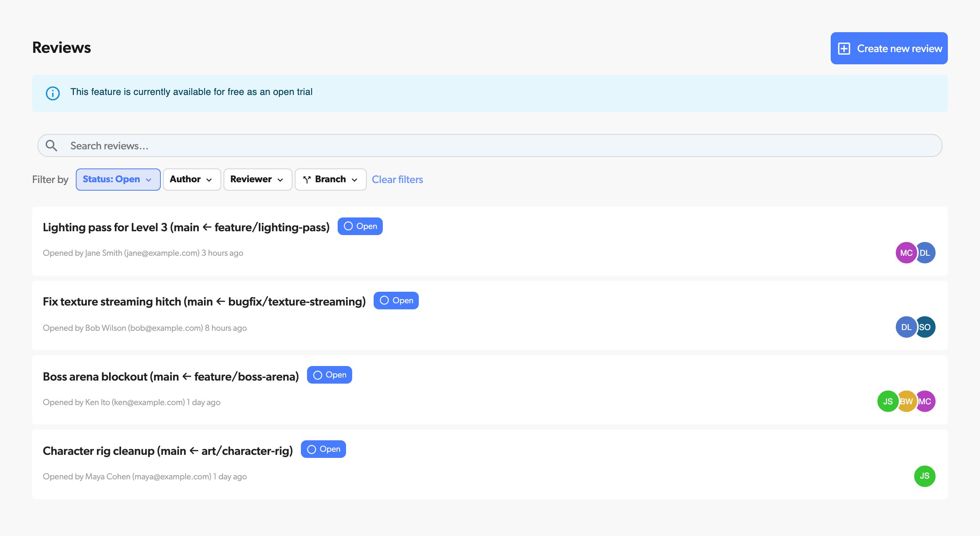The width and height of the screenshot is (980, 536).
Task: Click MC avatar on Boss arena blockout review
Action: 926,401
